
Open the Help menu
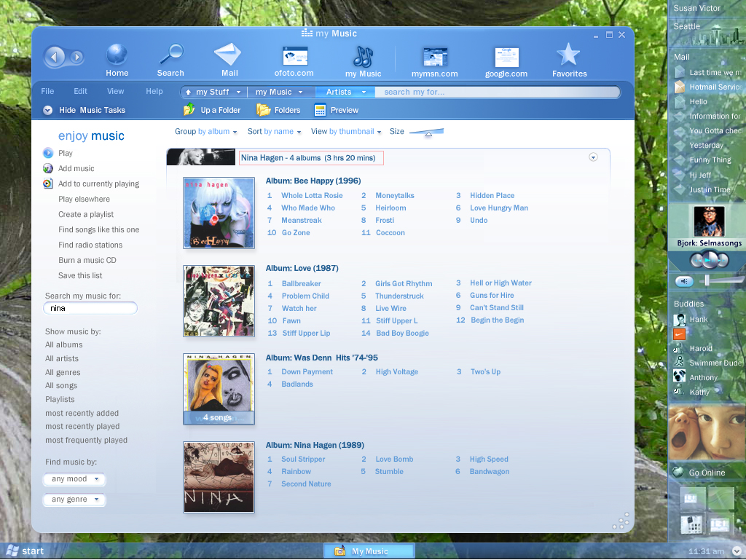(154, 91)
